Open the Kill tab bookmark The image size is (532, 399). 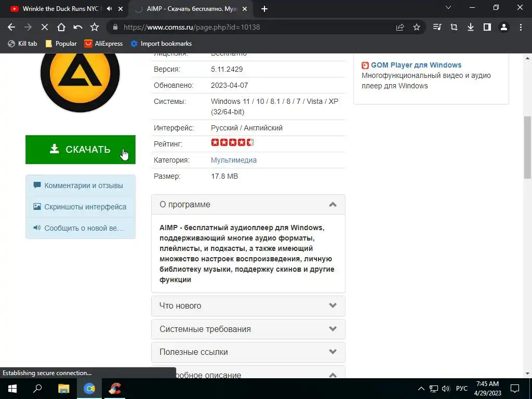[x=22, y=44]
